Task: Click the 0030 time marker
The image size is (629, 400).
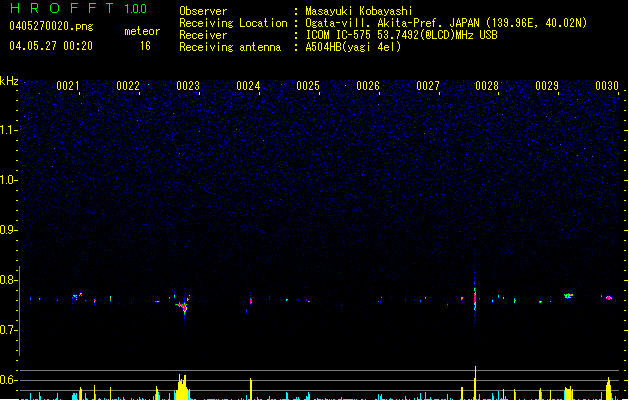Action: pos(607,86)
